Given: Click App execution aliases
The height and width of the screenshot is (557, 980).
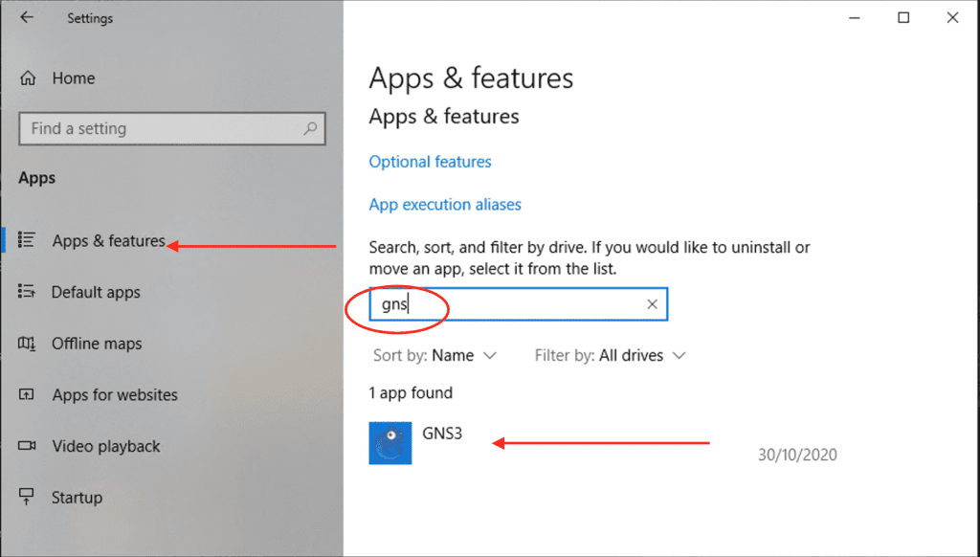Looking at the screenshot, I should [x=445, y=204].
